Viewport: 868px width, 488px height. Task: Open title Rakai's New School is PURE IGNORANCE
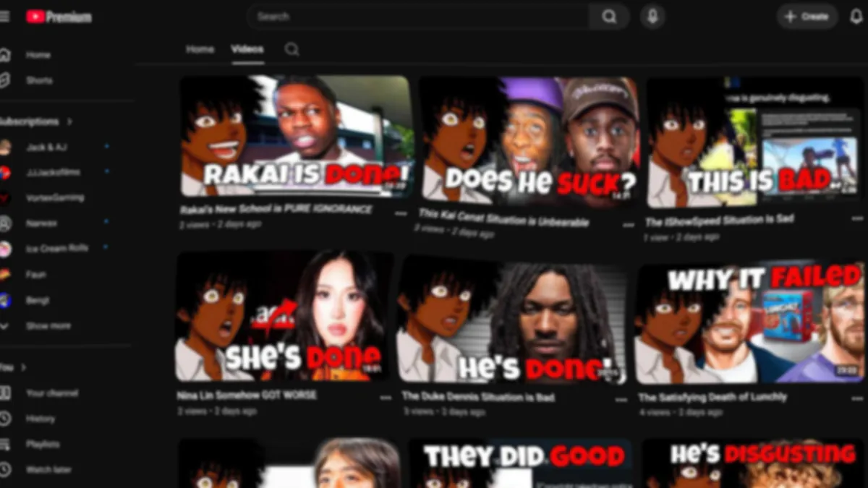click(276, 209)
